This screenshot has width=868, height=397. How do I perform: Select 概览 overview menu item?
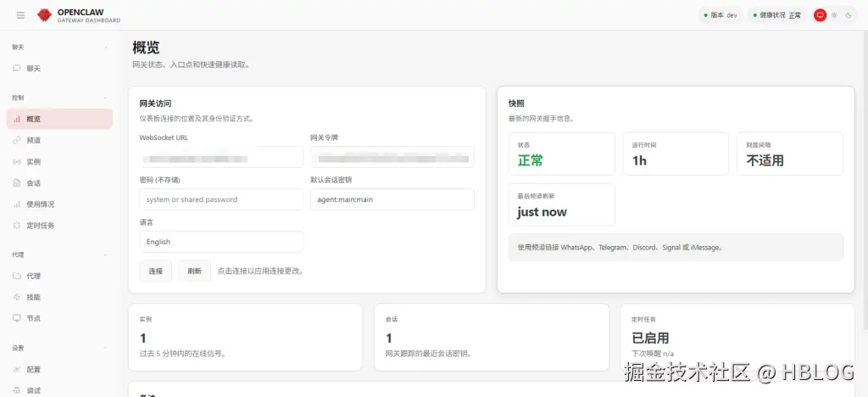(60, 119)
